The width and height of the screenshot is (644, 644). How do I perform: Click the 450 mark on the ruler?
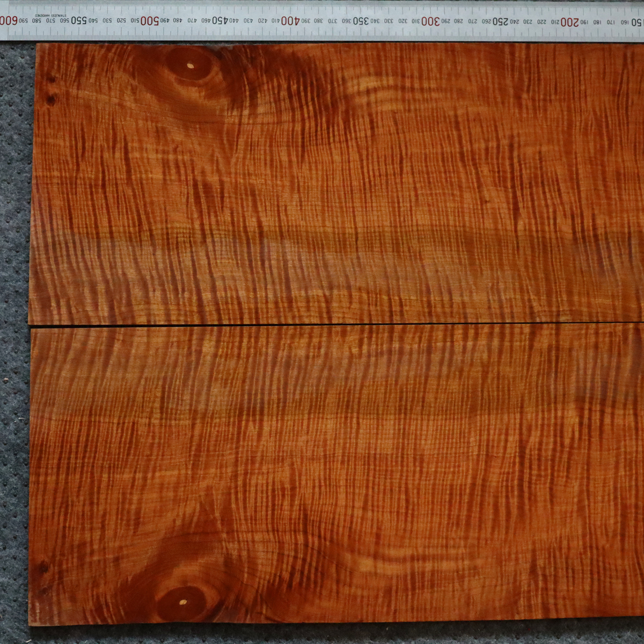(219, 20)
